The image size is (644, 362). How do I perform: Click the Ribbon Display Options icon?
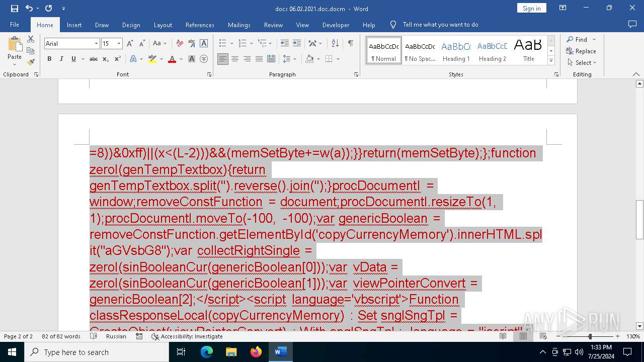coord(563,8)
